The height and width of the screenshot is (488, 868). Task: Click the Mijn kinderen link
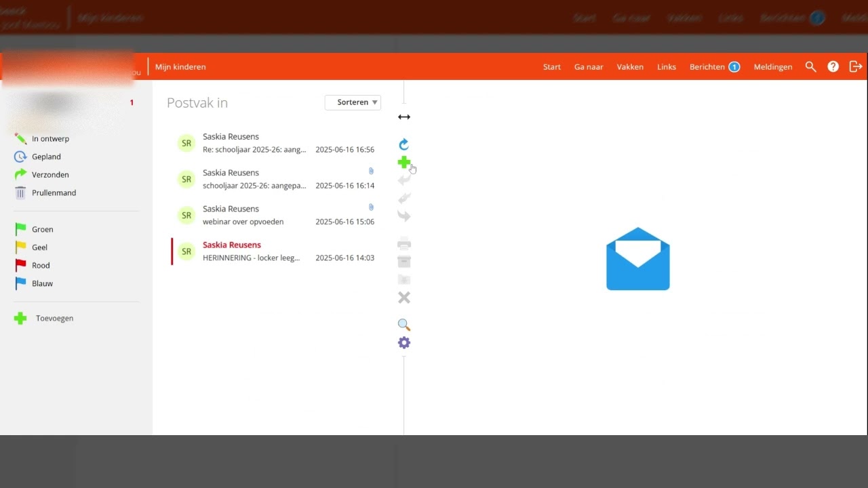pyautogui.click(x=180, y=67)
